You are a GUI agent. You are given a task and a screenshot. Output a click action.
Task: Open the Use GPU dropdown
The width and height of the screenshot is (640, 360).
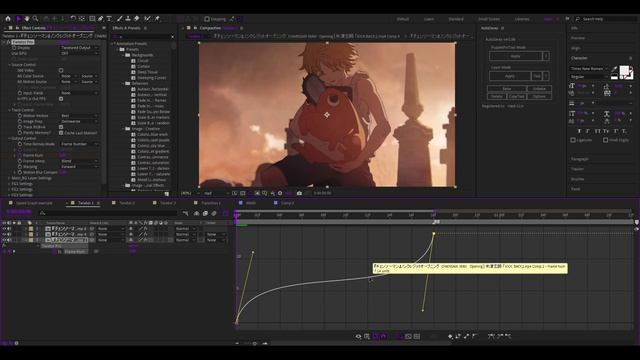79,53
